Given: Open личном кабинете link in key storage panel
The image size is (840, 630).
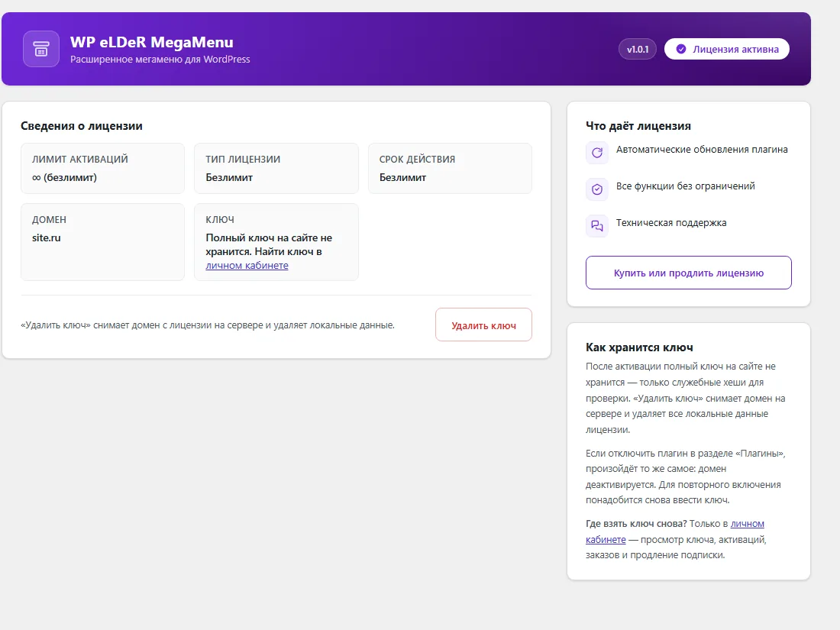Looking at the screenshot, I should coord(675,531).
